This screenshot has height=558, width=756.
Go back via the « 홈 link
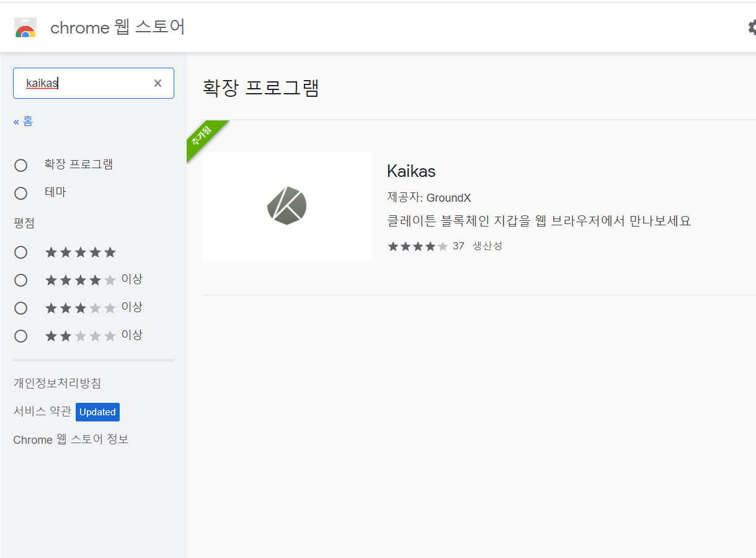[x=24, y=121]
